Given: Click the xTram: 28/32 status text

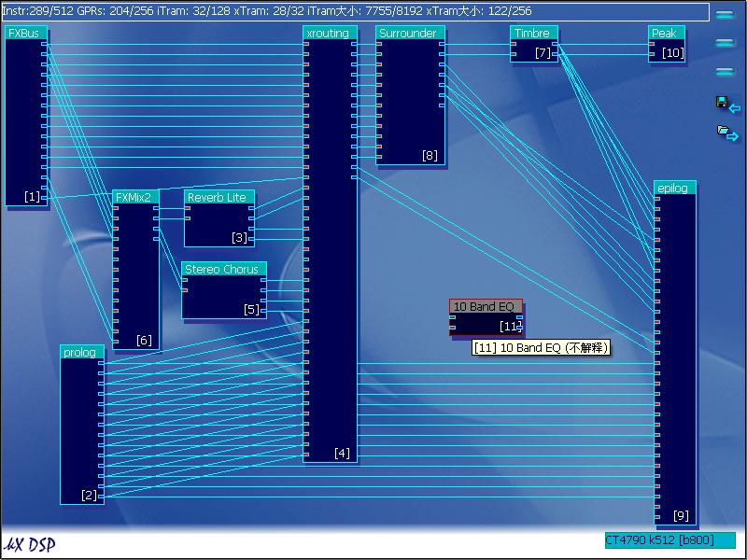Looking at the screenshot, I should coord(271,10).
